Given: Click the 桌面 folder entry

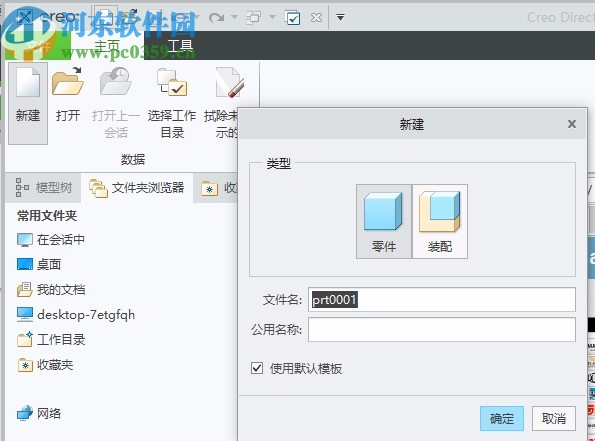Looking at the screenshot, I should (39, 264).
